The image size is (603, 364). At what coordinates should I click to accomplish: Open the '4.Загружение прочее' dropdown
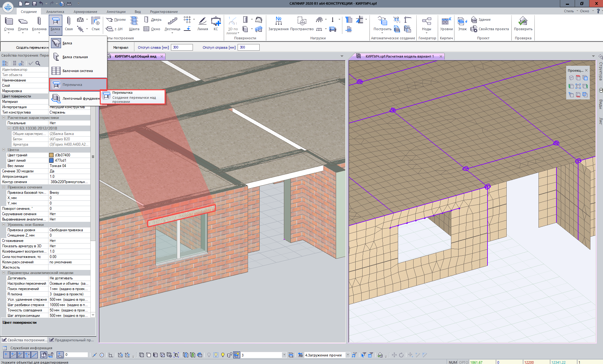click(x=348, y=355)
